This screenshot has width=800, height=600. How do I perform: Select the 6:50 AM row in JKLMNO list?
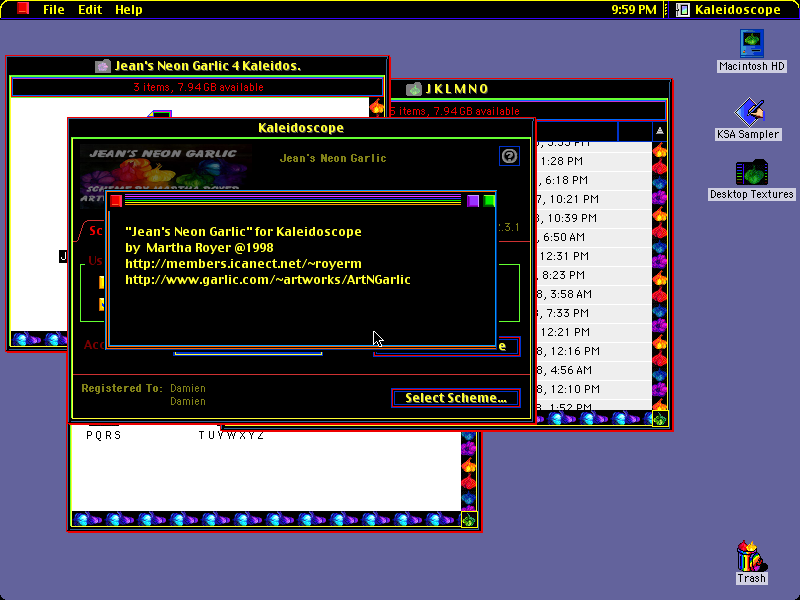[x=593, y=237]
